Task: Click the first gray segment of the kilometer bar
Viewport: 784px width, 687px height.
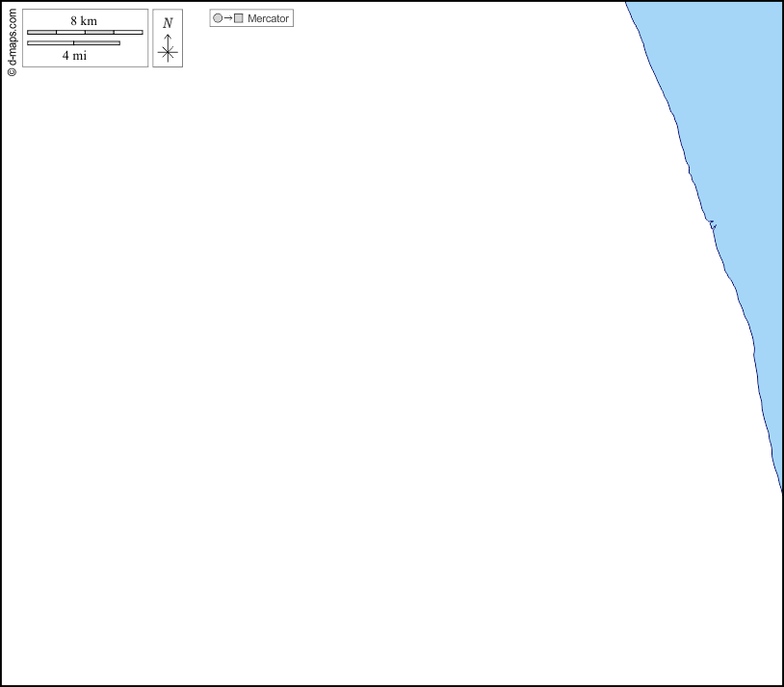Action: pyautogui.click(x=41, y=33)
